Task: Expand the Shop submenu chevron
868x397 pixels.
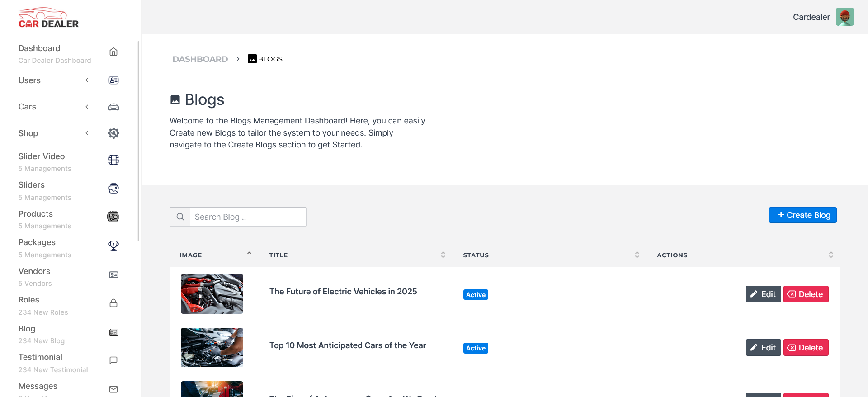Action: [87, 133]
